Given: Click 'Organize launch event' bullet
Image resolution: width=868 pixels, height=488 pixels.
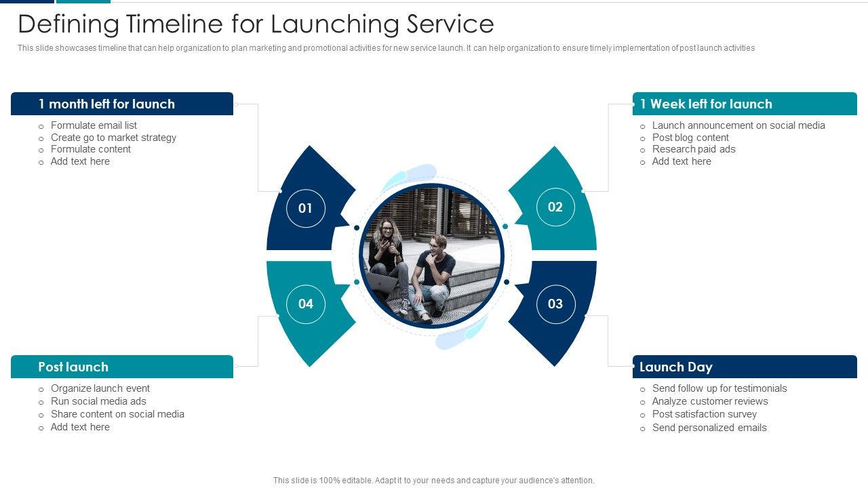Looking at the screenshot, I should 100,388.
